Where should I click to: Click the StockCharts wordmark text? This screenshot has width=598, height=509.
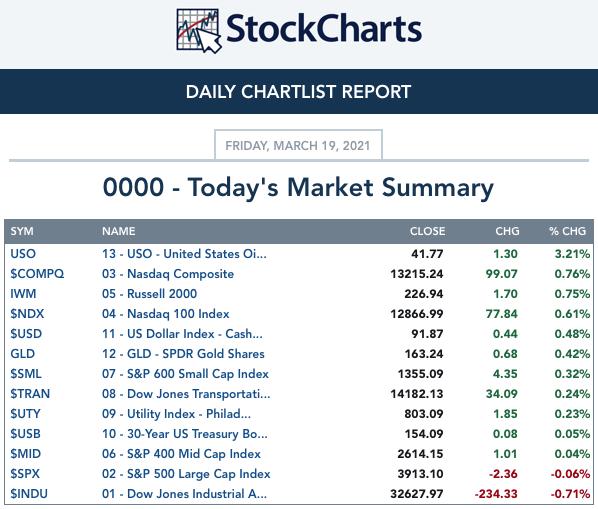point(324,29)
